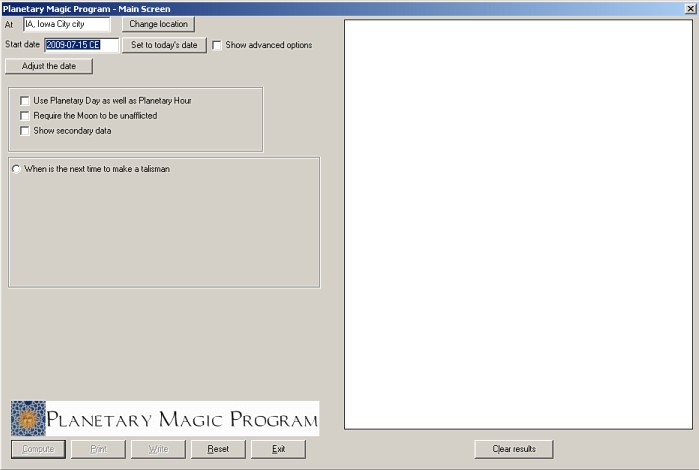Enable Show advanced options checkbox
This screenshot has height=470, width=699.
(218, 45)
